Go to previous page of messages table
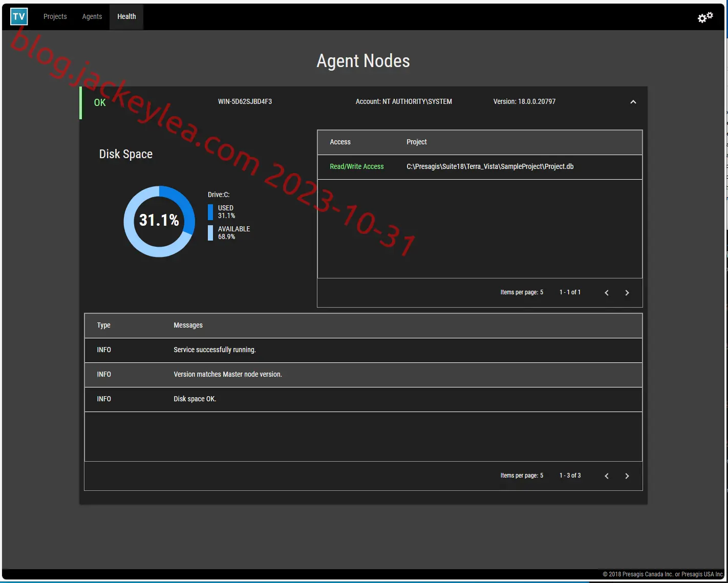Screen dimensions: 728x583 [x=607, y=476]
